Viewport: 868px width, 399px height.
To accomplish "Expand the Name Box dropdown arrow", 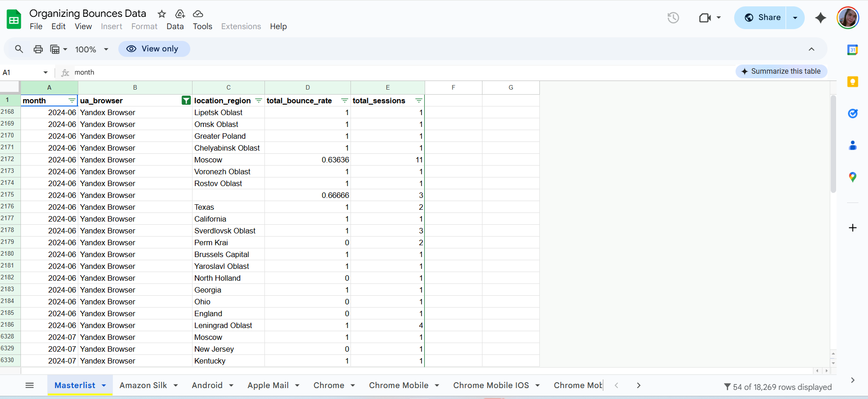I will tap(46, 72).
